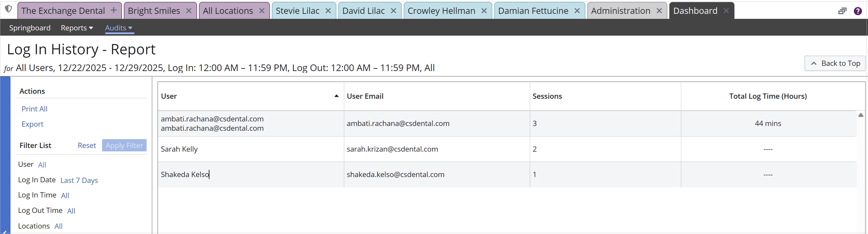Reset the filter list
Viewport: 868px width, 234px height.
87,145
